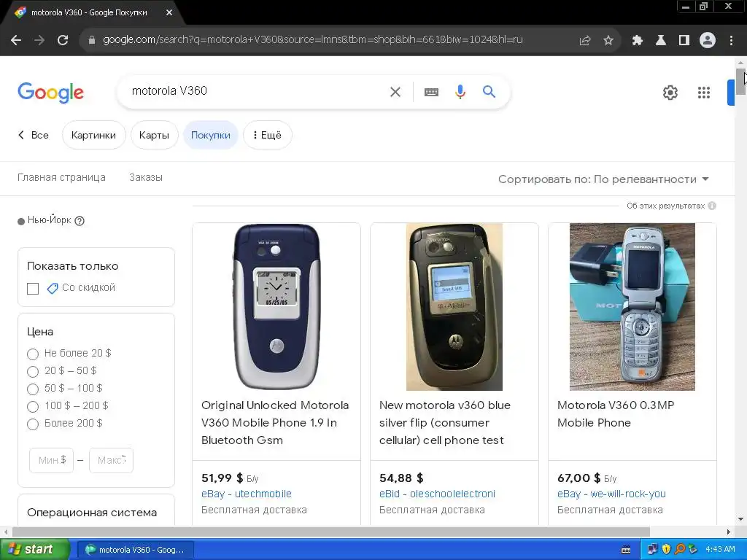Open the Google apps grid
Screen dimensions: 747x560
pos(704,93)
